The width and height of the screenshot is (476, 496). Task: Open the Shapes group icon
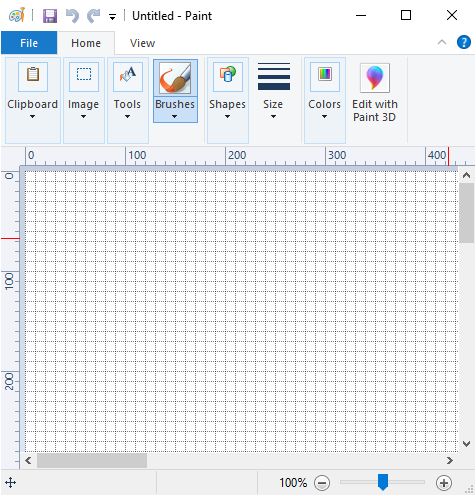pyautogui.click(x=228, y=77)
